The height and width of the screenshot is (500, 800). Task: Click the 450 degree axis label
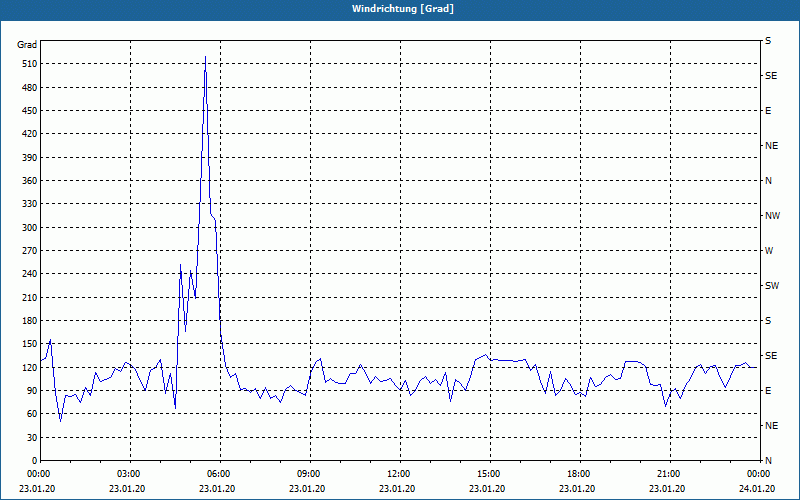click(x=30, y=111)
